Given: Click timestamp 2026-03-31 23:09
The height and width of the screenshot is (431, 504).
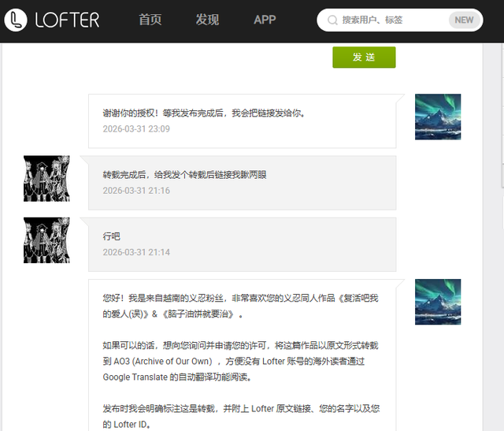Looking at the screenshot, I should point(136,128).
